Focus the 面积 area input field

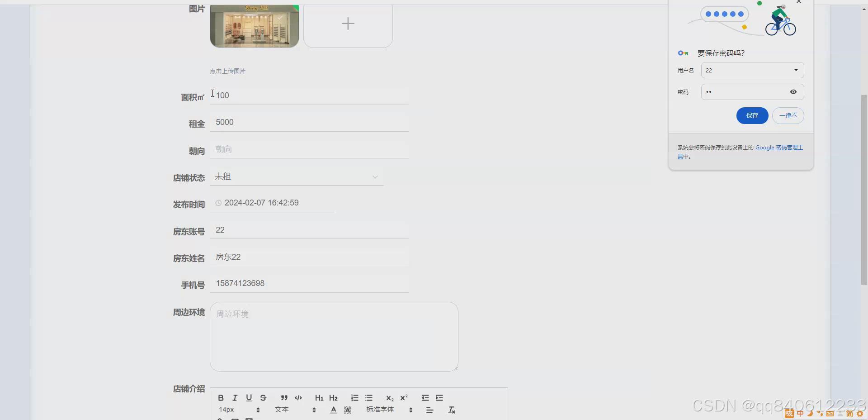coord(309,95)
